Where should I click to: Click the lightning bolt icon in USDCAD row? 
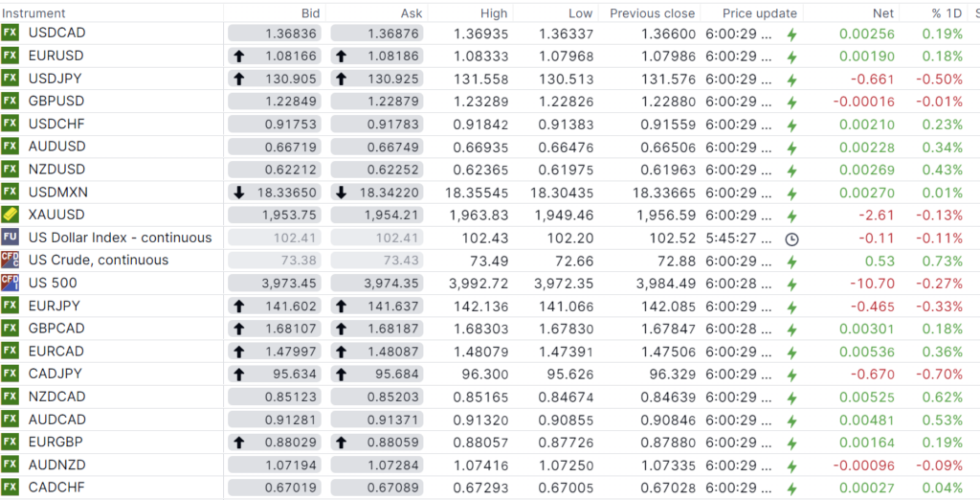pos(791,34)
